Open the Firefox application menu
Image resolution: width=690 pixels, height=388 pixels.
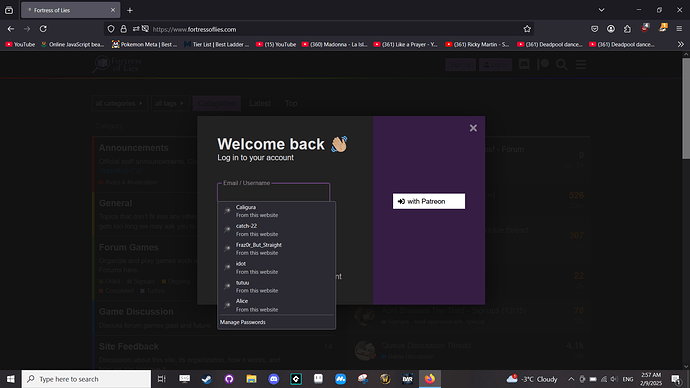pos(679,29)
